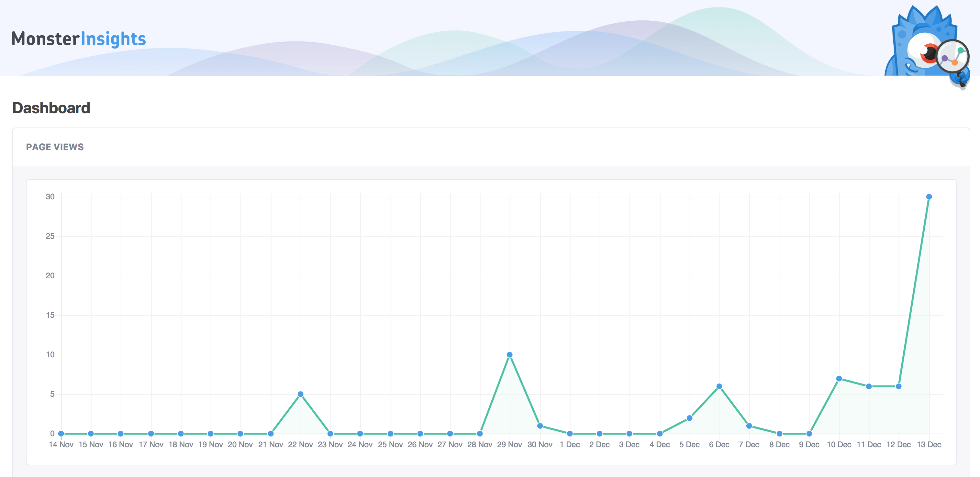980x477 pixels.
Task: Select the 13 Dec data point at 30
Action: coord(929,197)
